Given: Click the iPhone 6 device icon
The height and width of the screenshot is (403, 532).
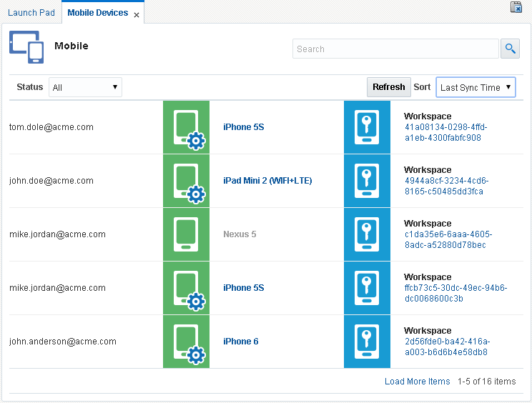Looking at the screenshot, I should click(186, 342).
